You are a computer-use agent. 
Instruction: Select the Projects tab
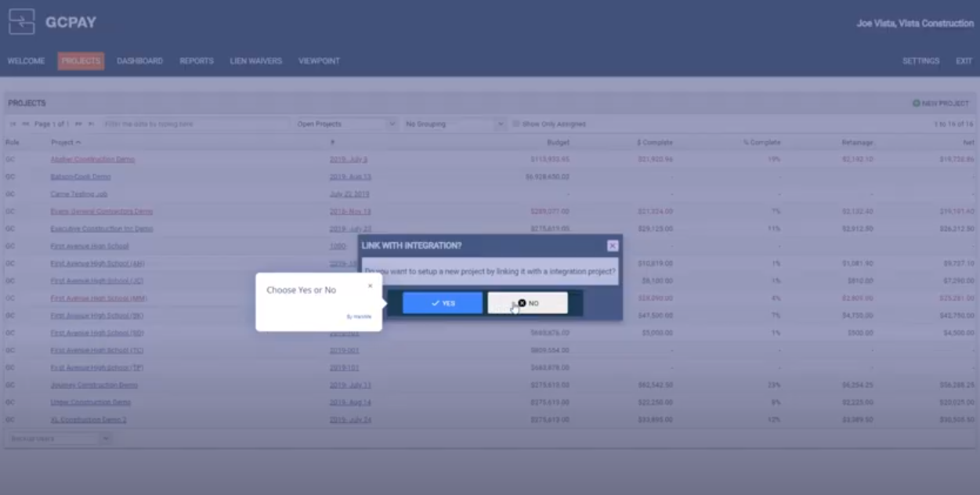pyautogui.click(x=81, y=61)
